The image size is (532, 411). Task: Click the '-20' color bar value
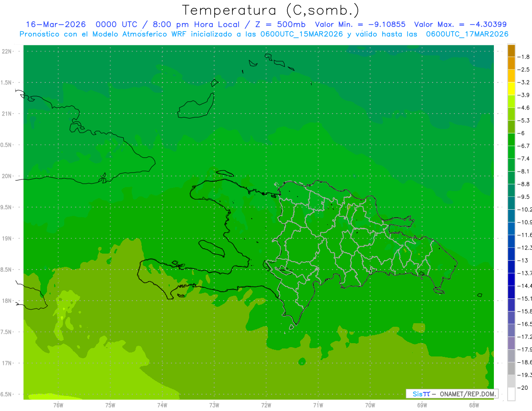point(523,388)
